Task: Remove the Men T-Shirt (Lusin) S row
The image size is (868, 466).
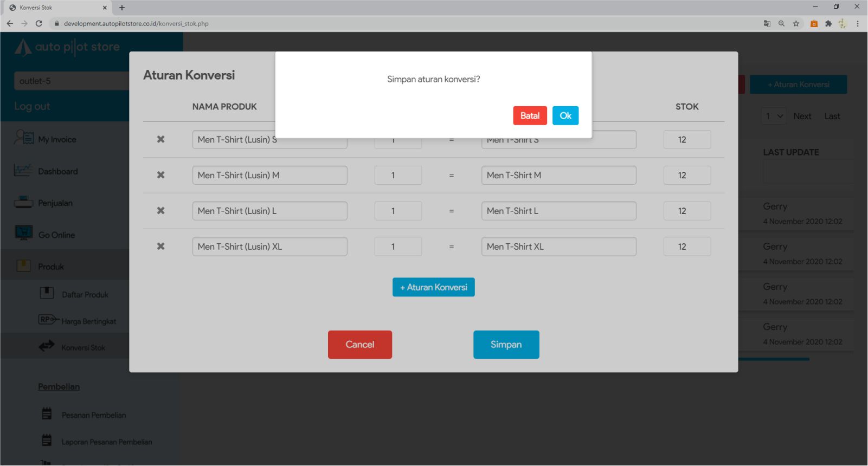Action: coord(160,139)
